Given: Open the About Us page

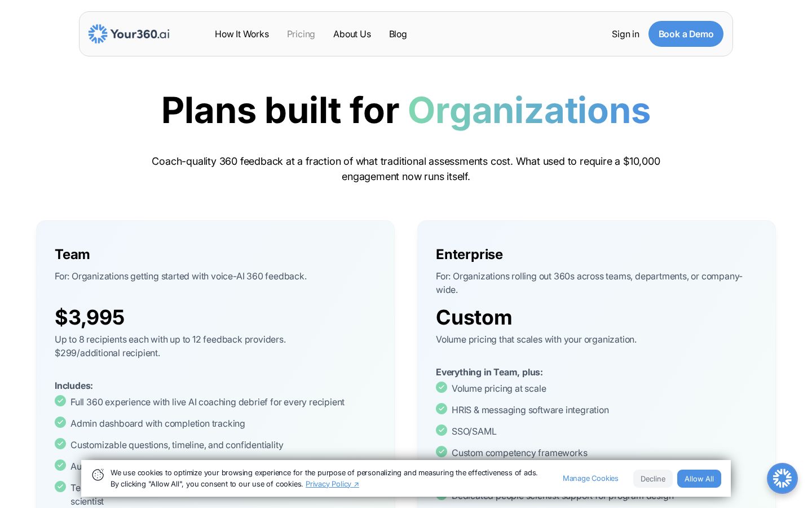Looking at the screenshot, I should pos(352,34).
